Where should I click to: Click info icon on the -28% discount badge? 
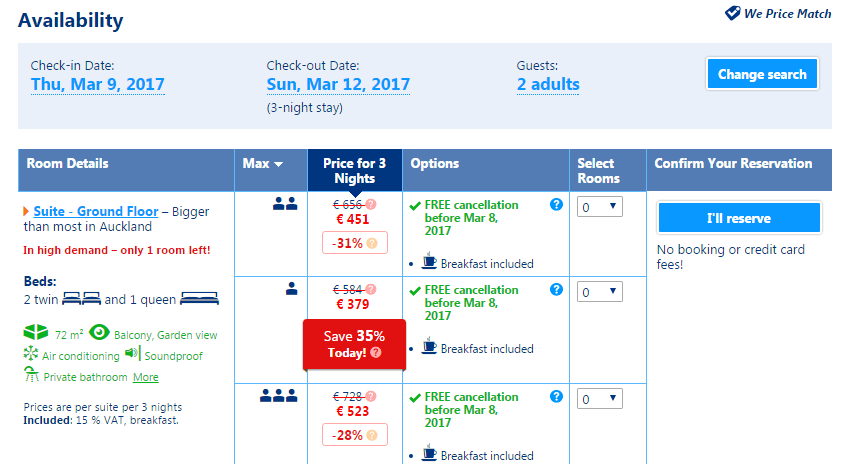(x=372, y=435)
